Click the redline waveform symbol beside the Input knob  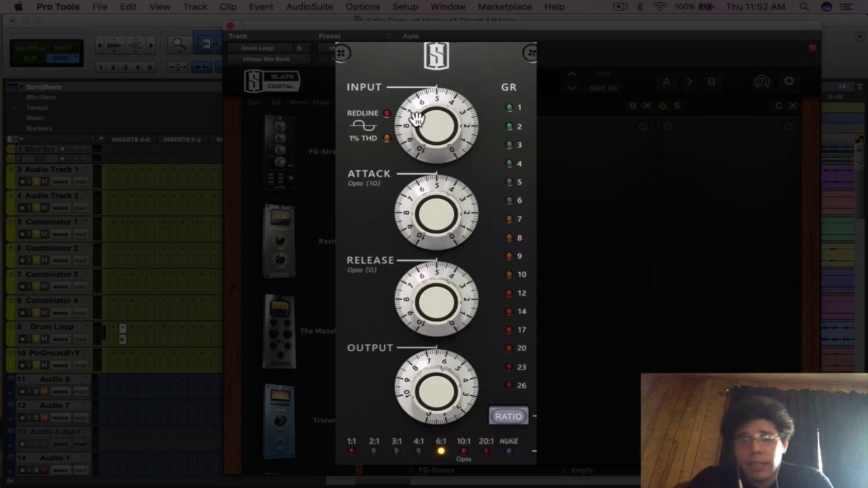(x=363, y=125)
